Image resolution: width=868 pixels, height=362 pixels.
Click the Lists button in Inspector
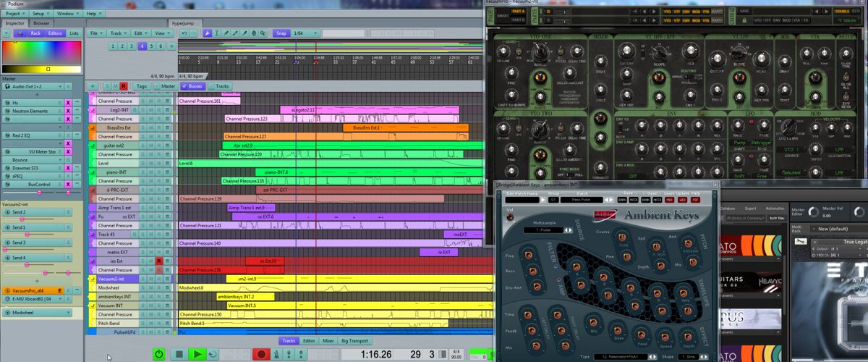75,33
